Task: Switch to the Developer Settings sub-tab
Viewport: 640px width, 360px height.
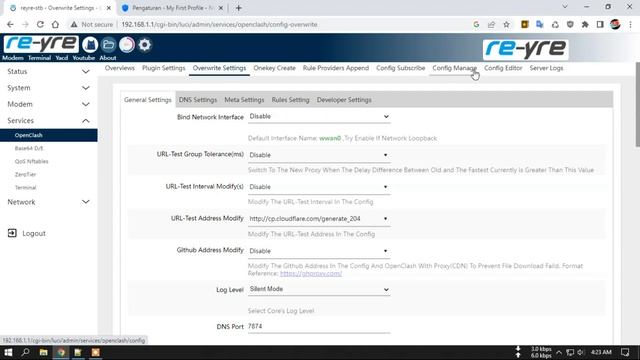Action: point(344,100)
